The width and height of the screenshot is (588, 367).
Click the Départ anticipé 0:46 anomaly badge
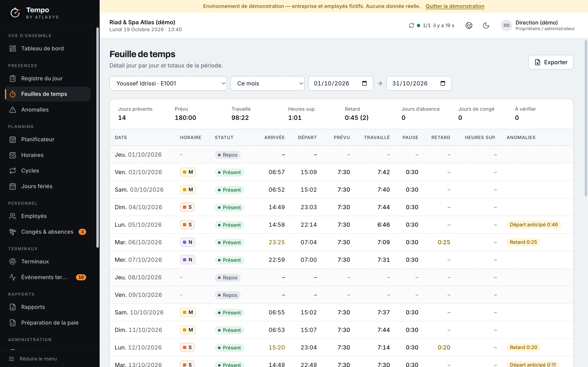coord(533,224)
